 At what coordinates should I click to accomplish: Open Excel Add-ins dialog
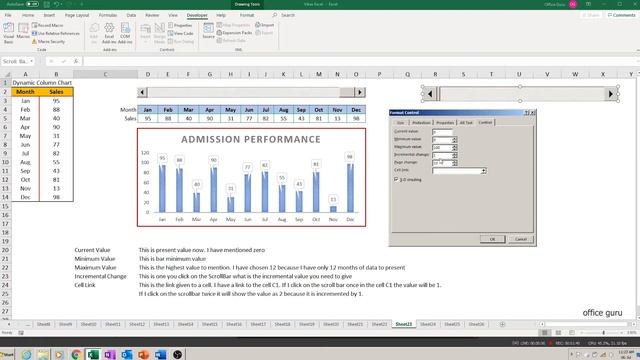click(x=109, y=33)
